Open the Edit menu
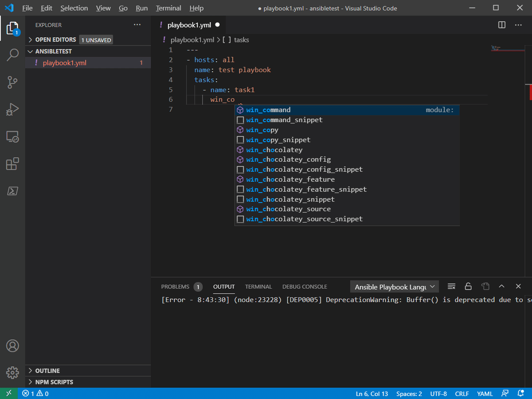Image resolution: width=532 pixels, height=399 pixels. point(46,8)
